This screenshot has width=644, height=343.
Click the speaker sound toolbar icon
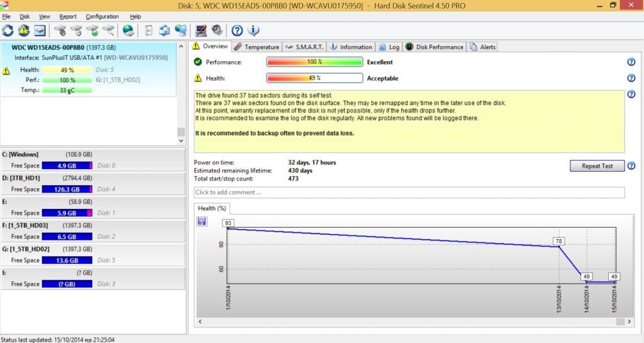(217, 30)
